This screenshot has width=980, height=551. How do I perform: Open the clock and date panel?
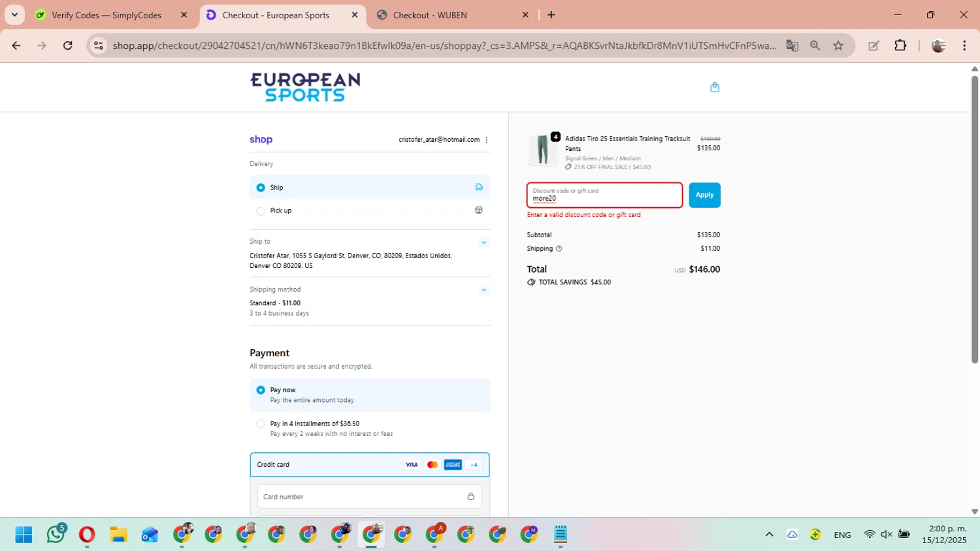tap(944, 535)
